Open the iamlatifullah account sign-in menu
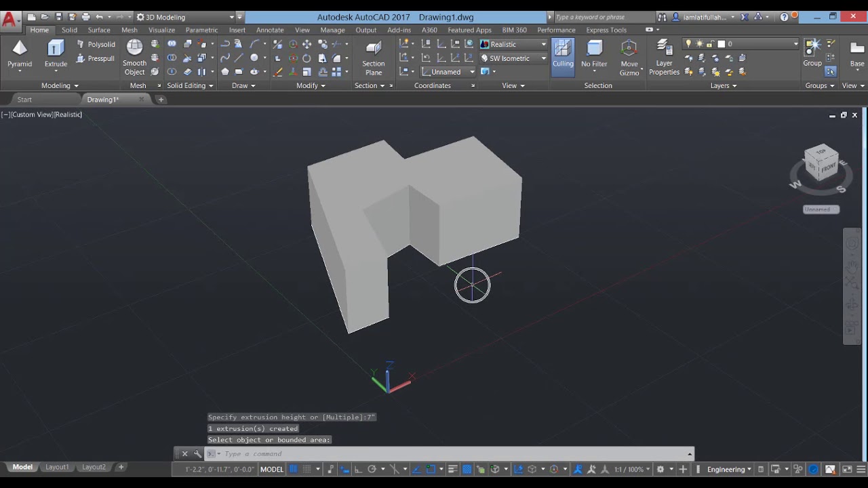 [x=703, y=17]
